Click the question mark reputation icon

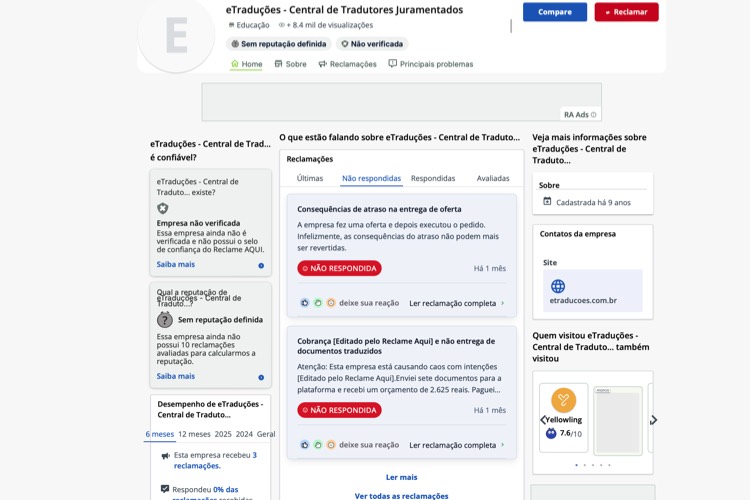pos(165,320)
